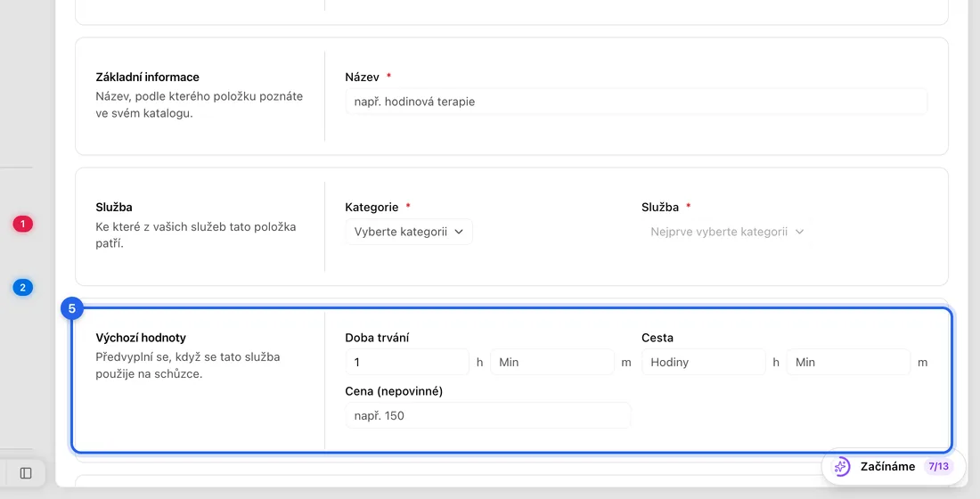
Task: Click the Cesta label
Action: 657,338
